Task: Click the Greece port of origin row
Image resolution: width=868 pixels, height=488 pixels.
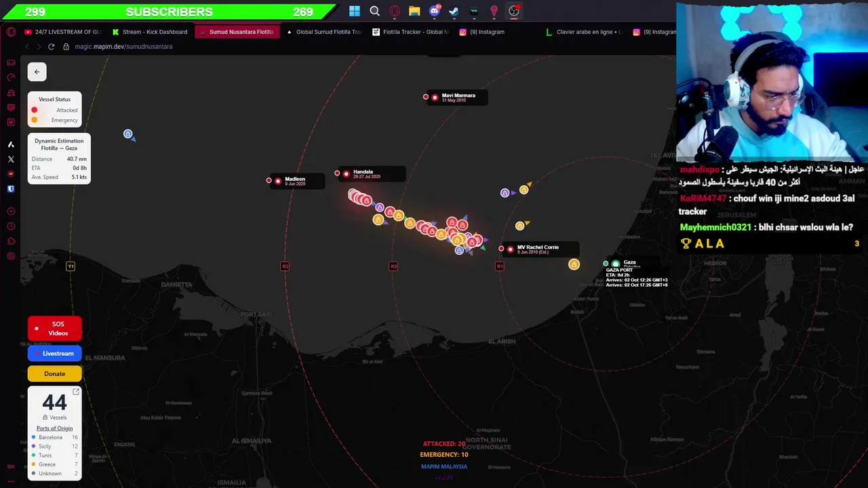Action: (55, 464)
